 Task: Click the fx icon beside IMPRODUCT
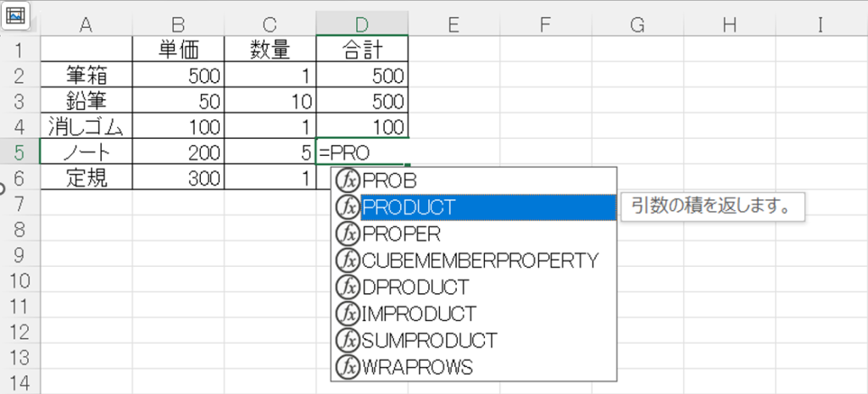pyautogui.click(x=348, y=314)
